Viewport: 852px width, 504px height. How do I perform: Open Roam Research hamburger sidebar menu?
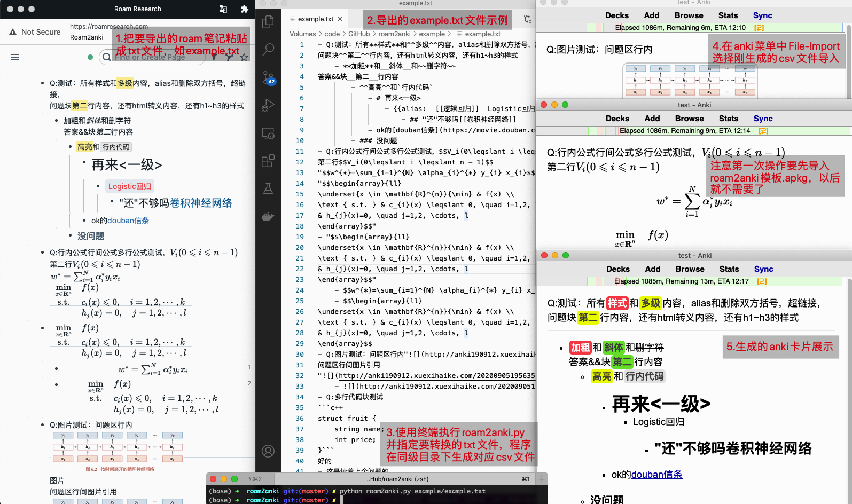(15, 57)
